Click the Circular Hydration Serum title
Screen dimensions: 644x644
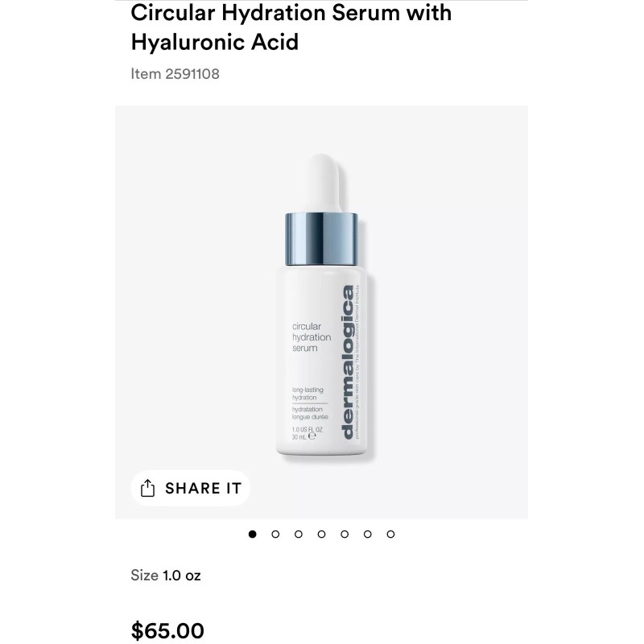click(291, 27)
